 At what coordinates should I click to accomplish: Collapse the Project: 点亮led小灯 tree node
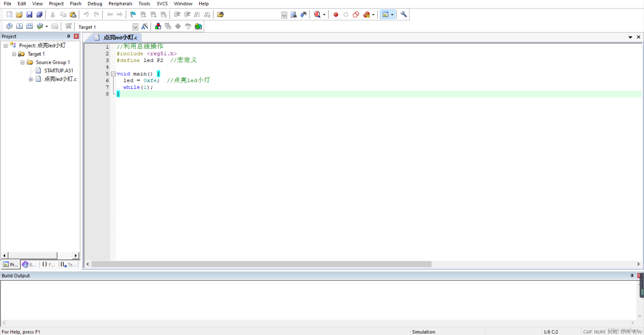6,46
